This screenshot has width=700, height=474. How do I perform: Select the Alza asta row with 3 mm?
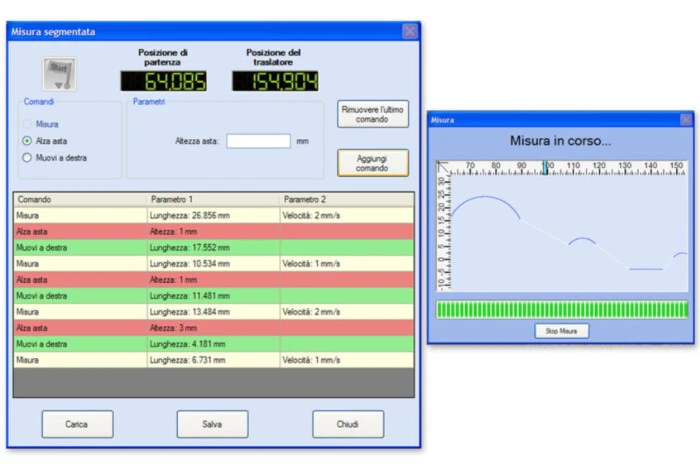coord(212,327)
